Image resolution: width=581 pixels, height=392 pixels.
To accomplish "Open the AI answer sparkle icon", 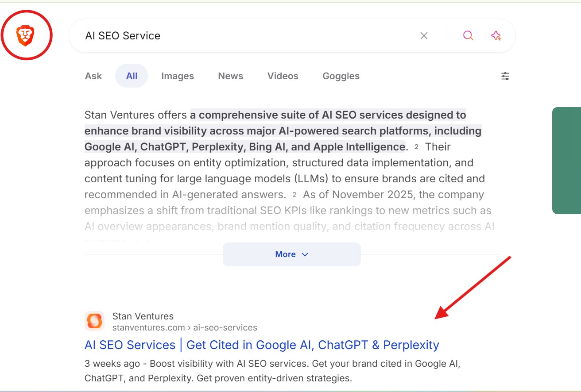I will pyautogui.click(x=496, y=35).
